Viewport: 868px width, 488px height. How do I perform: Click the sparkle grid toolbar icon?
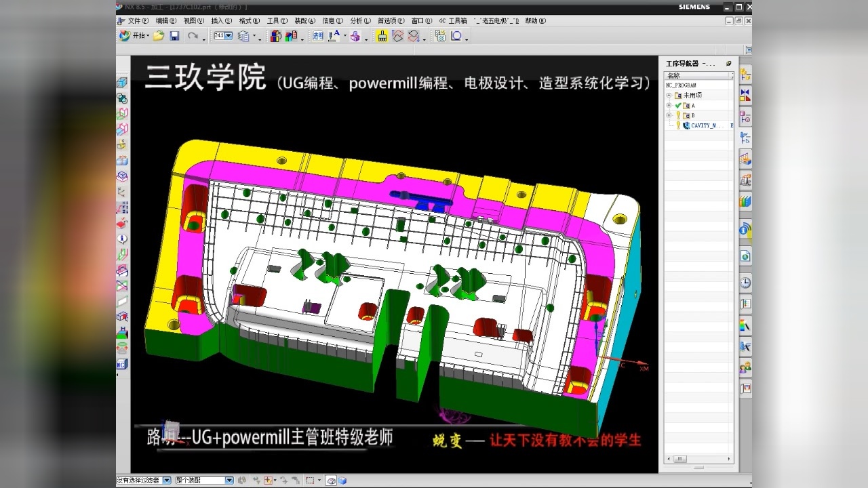point(440,36)
